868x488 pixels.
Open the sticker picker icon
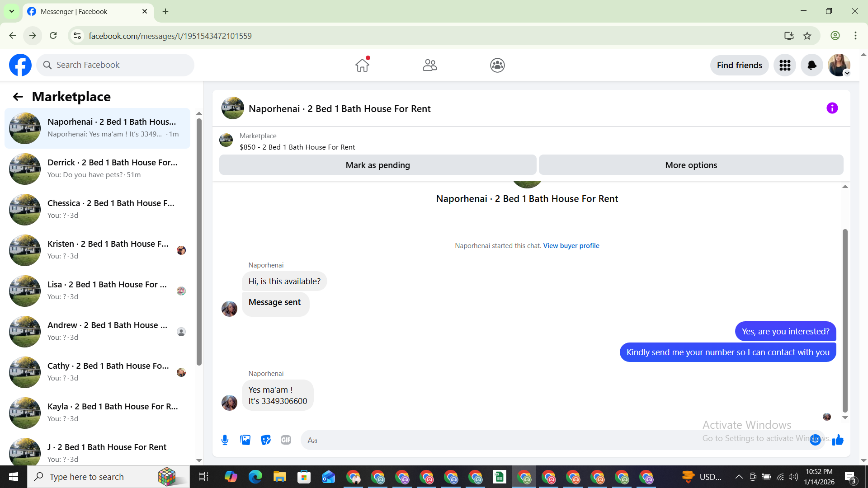tap(266, 440)
